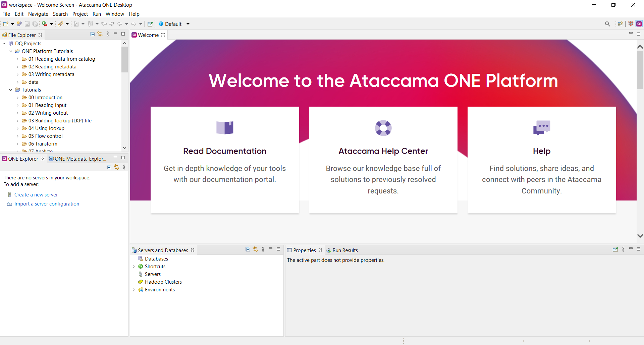Select Hadoop Clusters in Servers and Databases

(x=163, y=282)
